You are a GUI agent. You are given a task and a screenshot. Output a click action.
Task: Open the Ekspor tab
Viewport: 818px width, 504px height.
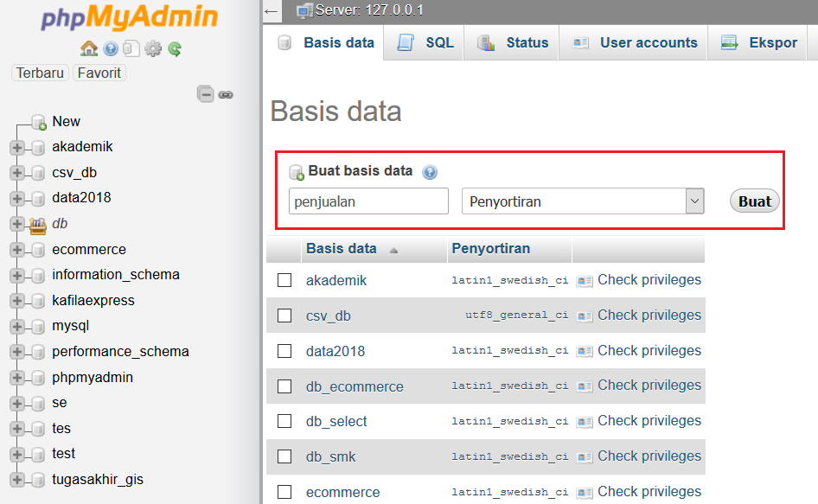tap(758, 42)
